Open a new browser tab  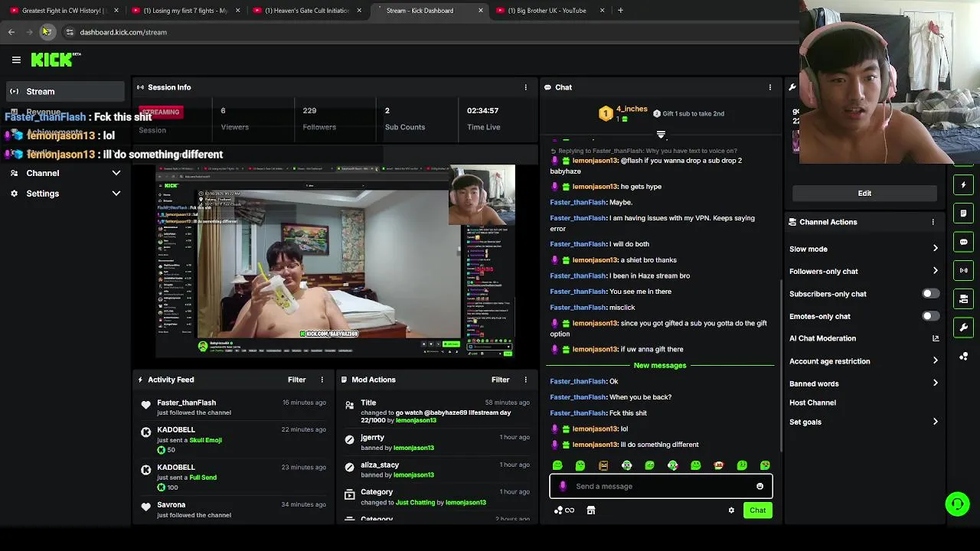(620, 11)
